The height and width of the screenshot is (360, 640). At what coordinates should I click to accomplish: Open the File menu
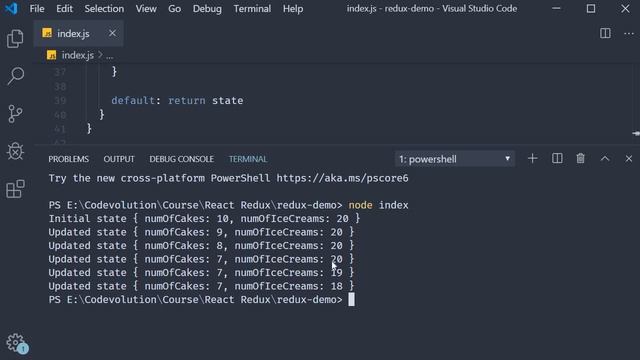pos(37,9)
